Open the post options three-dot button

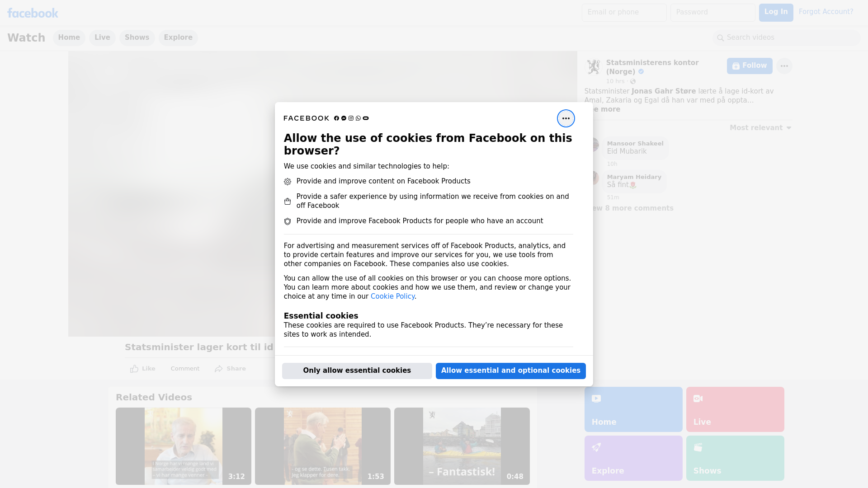point(784,66)
